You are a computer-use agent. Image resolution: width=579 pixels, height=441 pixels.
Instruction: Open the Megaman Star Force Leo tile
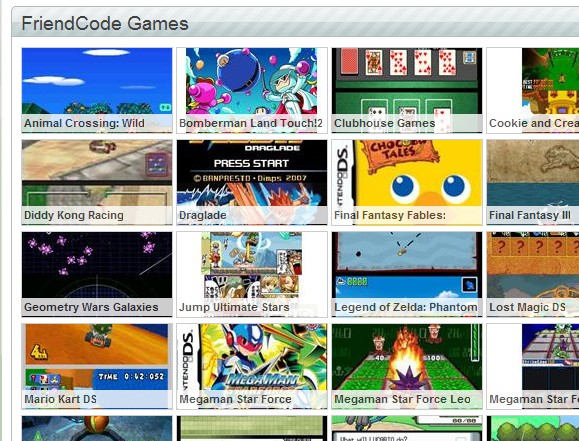pyautogui.click(x=407, y=366)
